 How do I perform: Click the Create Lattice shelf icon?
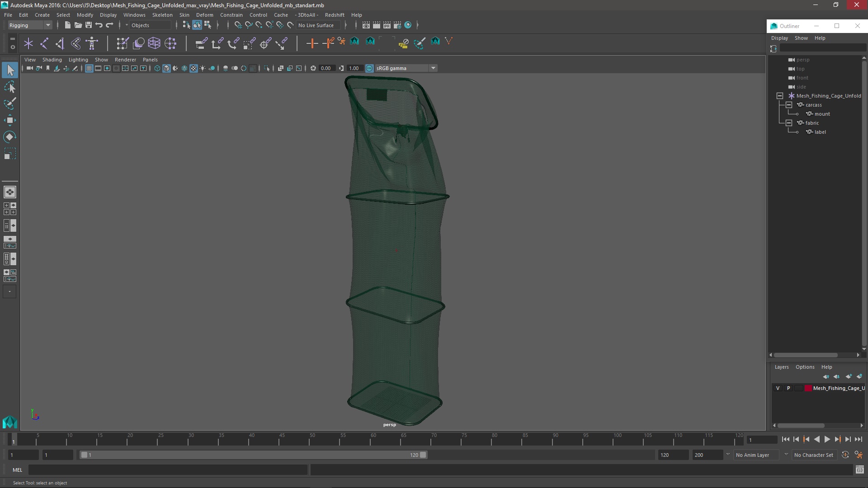click(x=154, y=43)
